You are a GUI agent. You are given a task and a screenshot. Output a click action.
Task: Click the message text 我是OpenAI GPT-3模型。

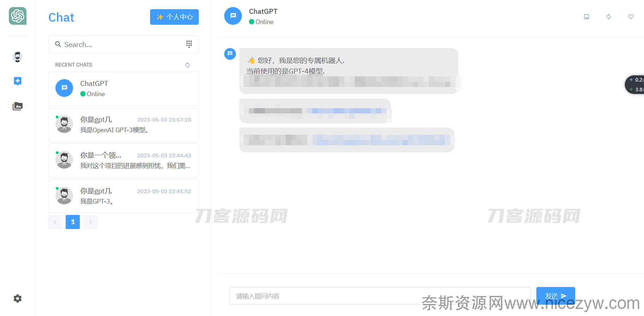[115, 130]
